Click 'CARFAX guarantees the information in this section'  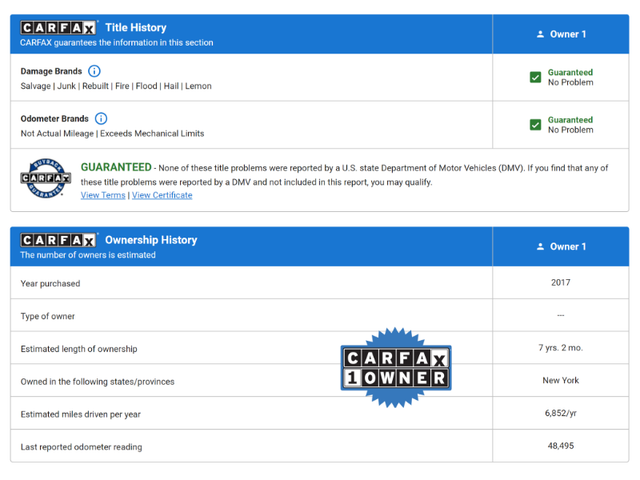(x=117, y=42)
